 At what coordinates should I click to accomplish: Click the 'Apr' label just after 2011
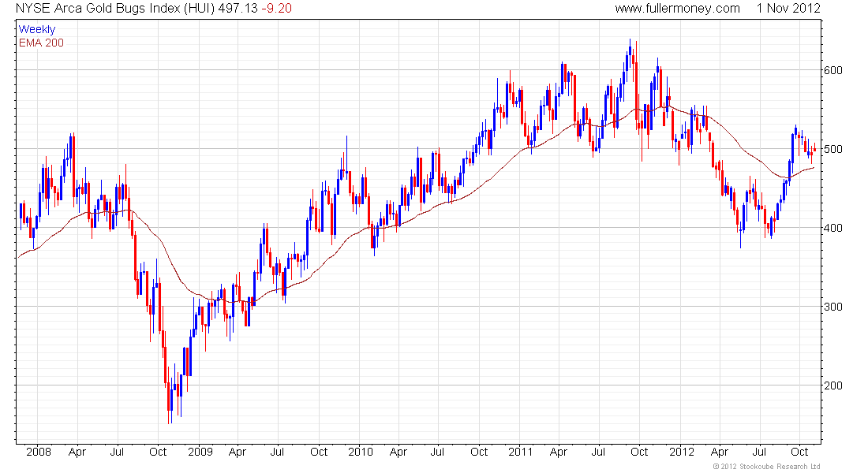559,452
